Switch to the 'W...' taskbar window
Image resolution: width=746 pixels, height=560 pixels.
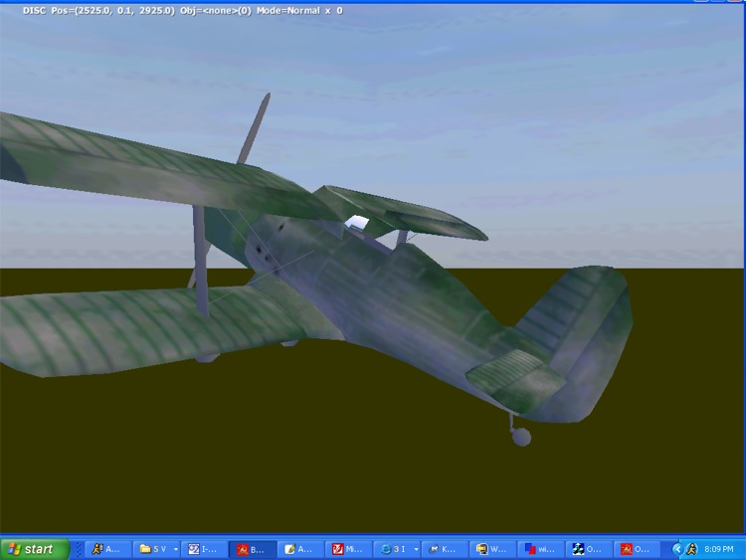493,549
